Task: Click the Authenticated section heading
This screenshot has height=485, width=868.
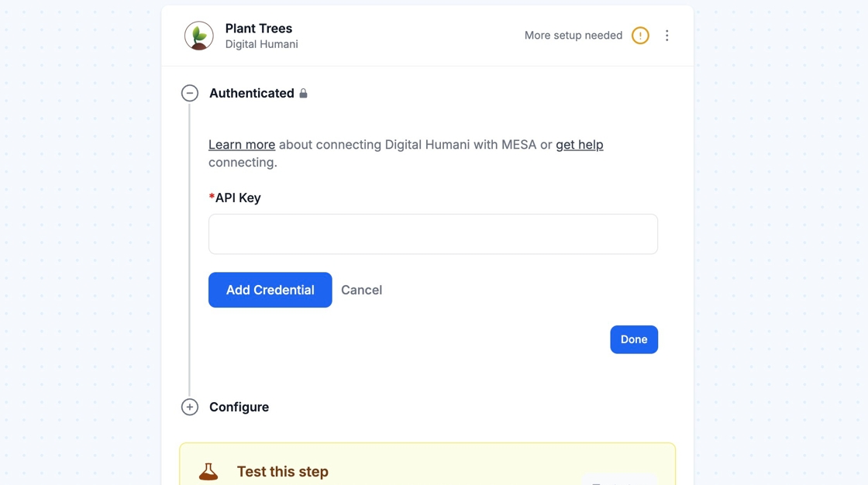Action: point(251,93)
